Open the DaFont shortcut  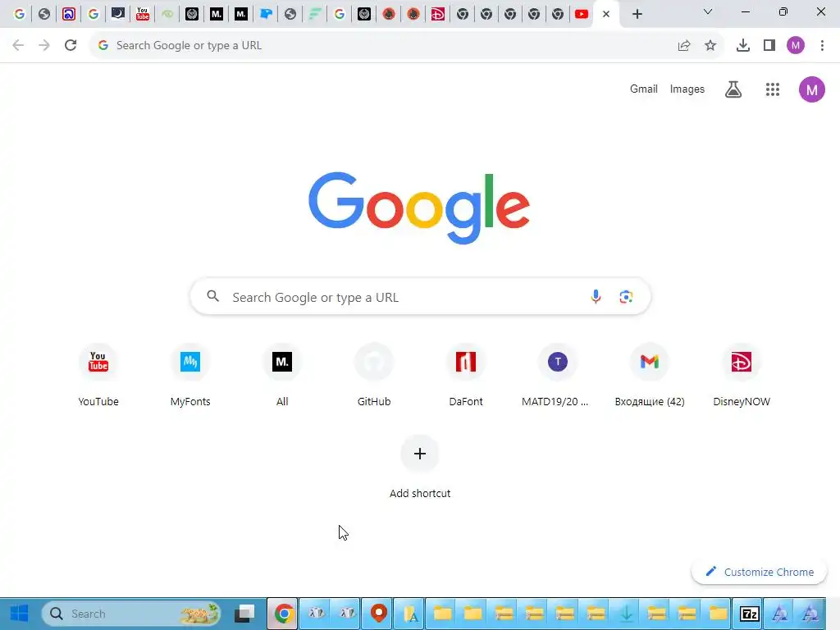click(466, 376)
